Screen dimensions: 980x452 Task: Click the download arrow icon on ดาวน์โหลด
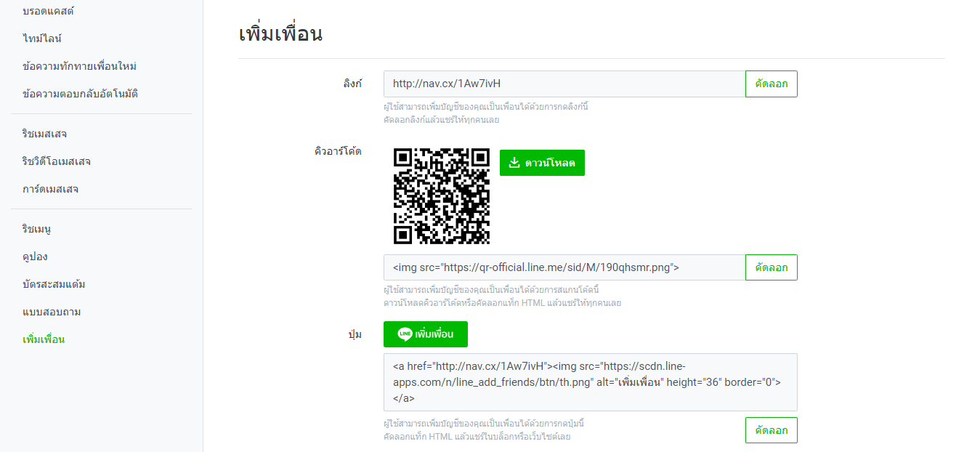click(514, 163)
